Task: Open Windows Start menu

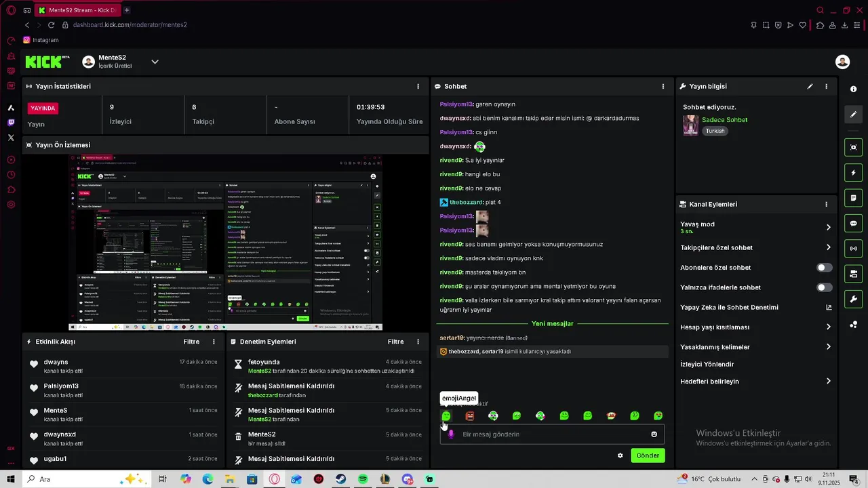Action: pyautogui.click(x=11, y=479)
